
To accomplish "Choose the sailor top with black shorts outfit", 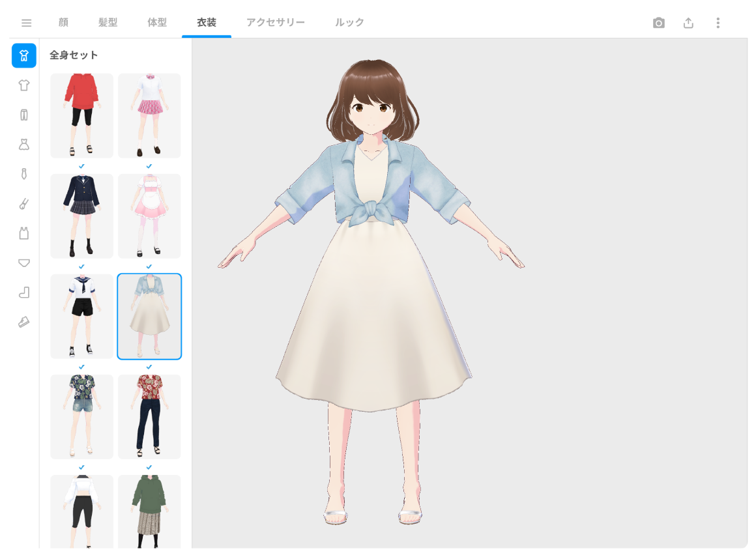I will (x=82, y=316).
